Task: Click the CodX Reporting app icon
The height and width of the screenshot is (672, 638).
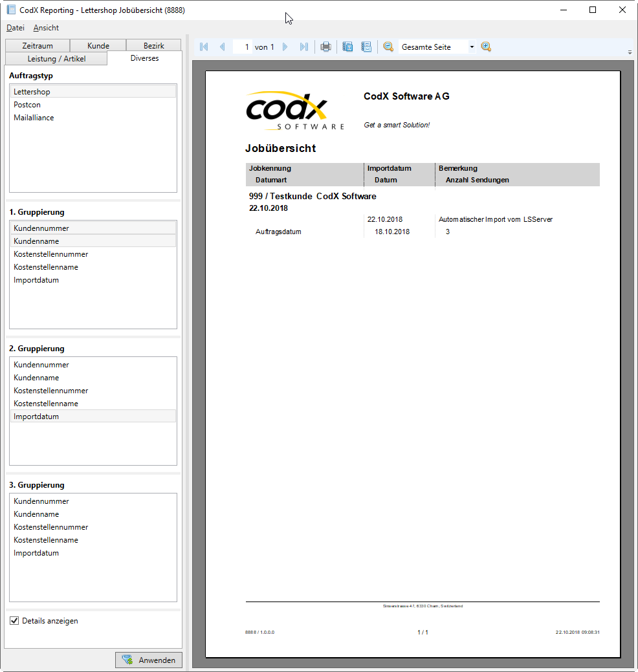Action: (11, 10)
